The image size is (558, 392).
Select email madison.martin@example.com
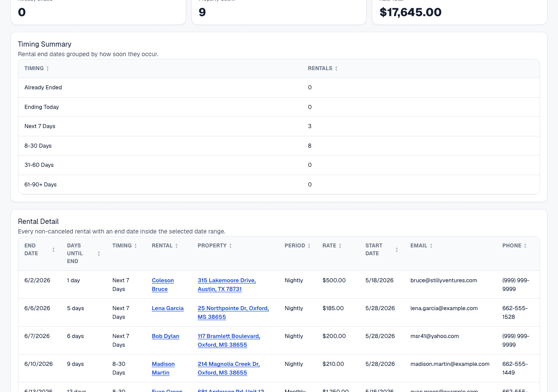450,364
